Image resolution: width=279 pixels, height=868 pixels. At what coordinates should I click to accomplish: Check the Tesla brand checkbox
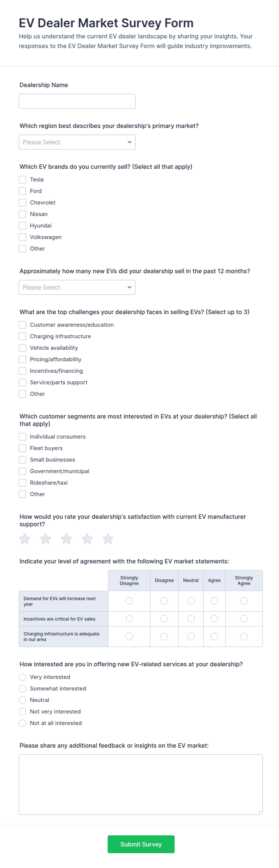coord(22,179)
